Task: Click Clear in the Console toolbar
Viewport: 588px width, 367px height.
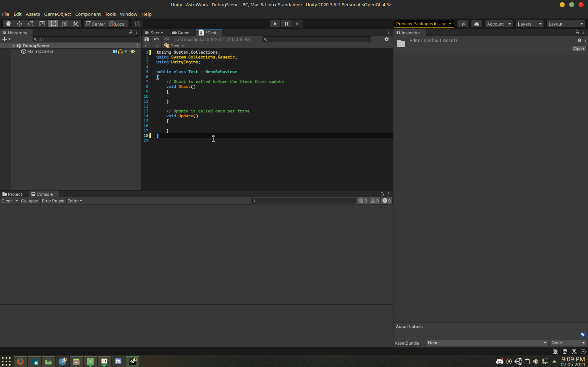Action: (6, 201)
